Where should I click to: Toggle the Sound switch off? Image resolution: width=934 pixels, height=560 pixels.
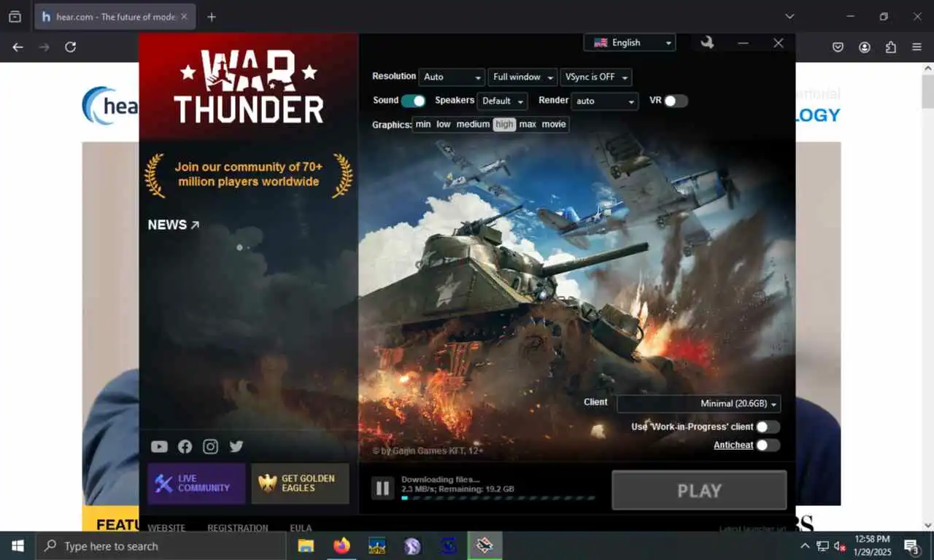413,101
